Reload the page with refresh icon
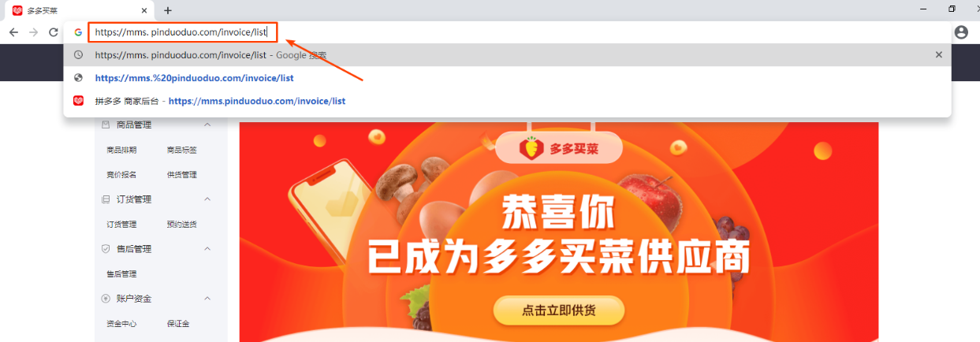This screenshot has width=980, height=342. tap(54, 32)
